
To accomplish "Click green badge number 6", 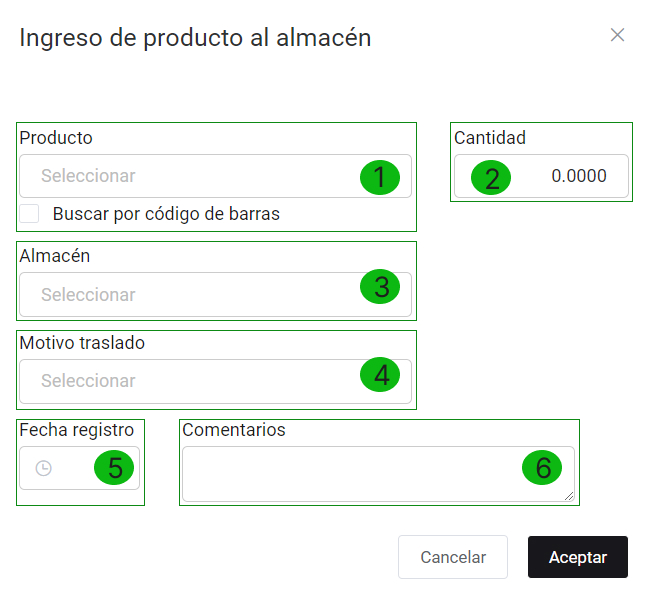I will (542, 467).
